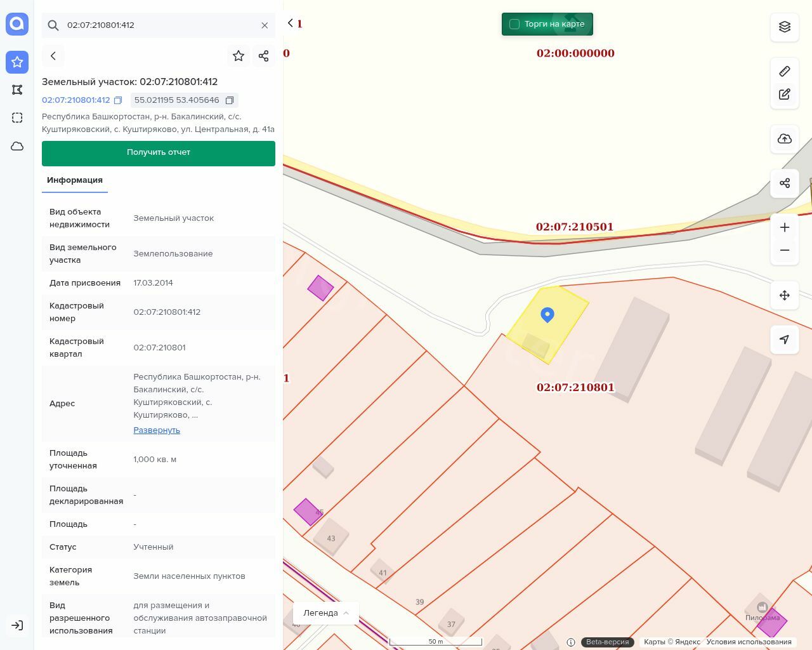Enable the Торги на карте checkbox

pyautogui.click(x=514, y=24)
